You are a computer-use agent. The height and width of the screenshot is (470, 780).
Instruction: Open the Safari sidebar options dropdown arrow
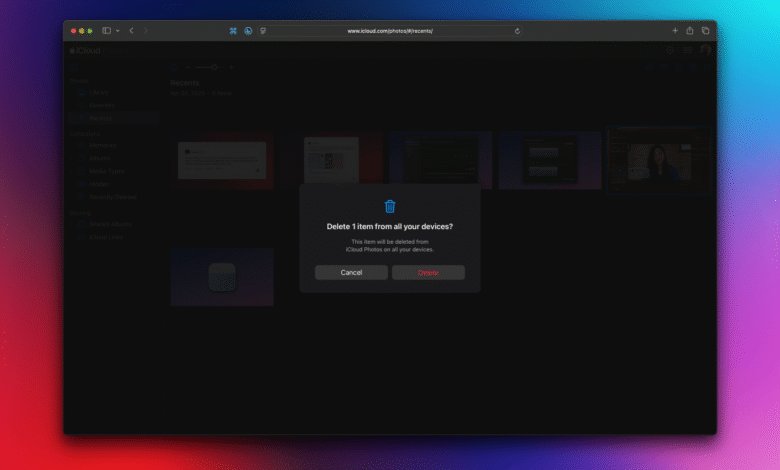pyautogui.click(x=118, y=31)
